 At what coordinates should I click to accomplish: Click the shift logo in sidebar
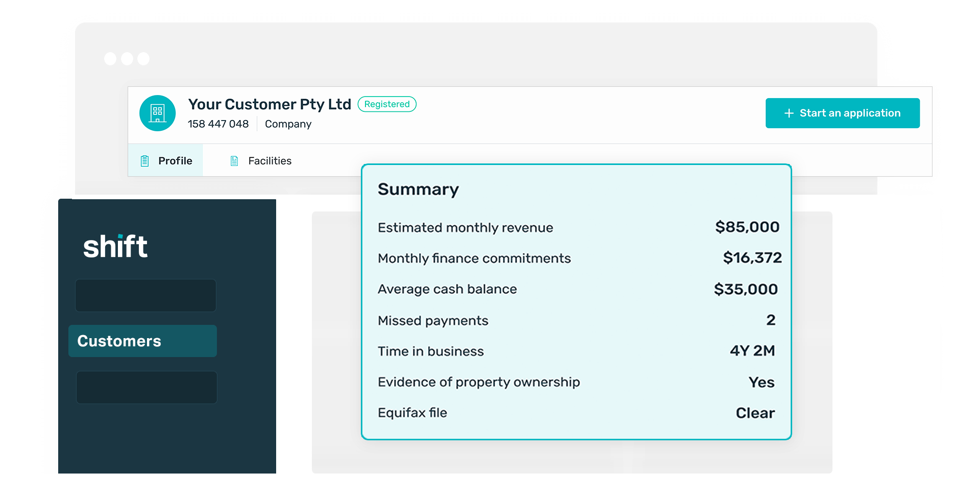[x=115, y=246]
